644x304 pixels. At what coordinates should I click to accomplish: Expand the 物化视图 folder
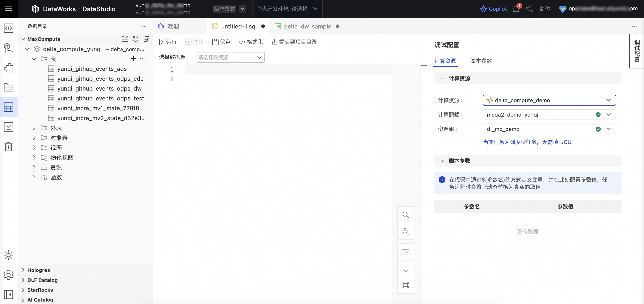[x=34, y=157]
